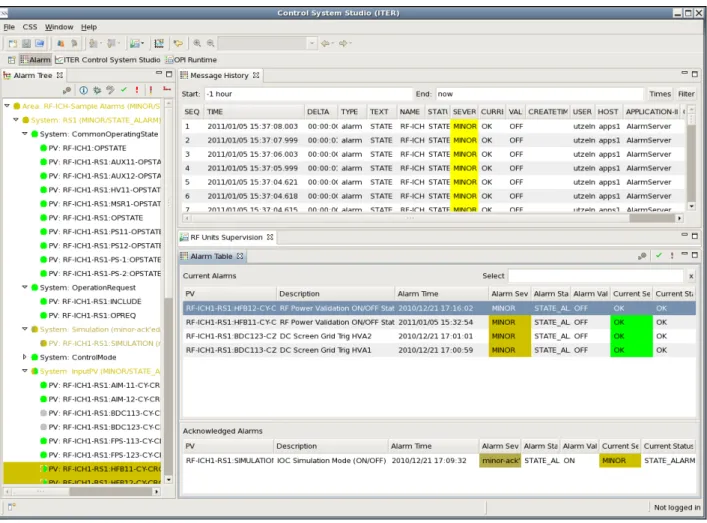Select the RF Units Supervision tab
Screen dimensions: 707x523
coord(226,237)
